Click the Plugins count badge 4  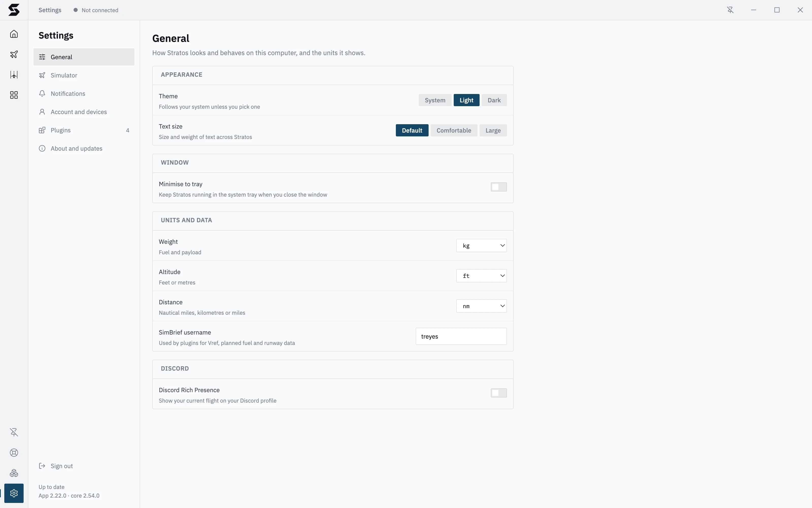pyautogui.click(x=127, y=130)
